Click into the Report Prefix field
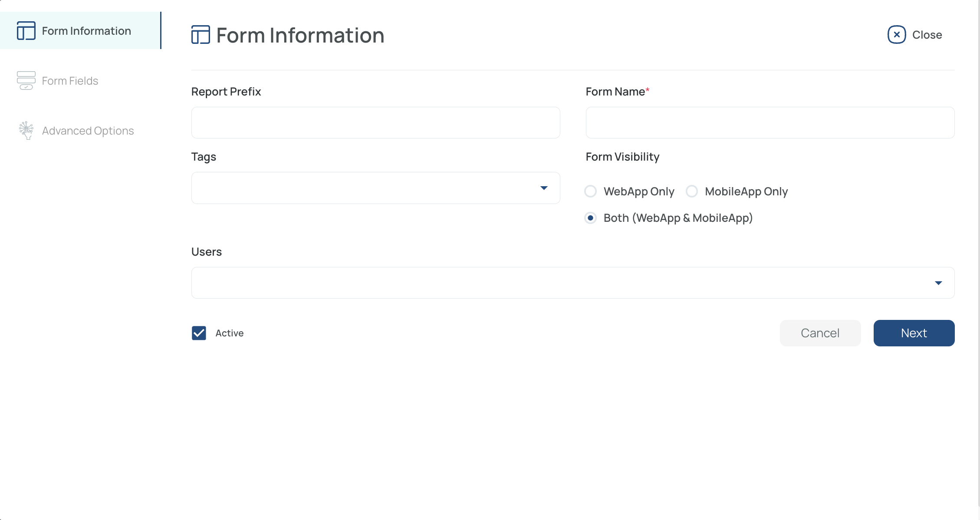This screenshot has height=520, width=980. (x=375, y=122)
